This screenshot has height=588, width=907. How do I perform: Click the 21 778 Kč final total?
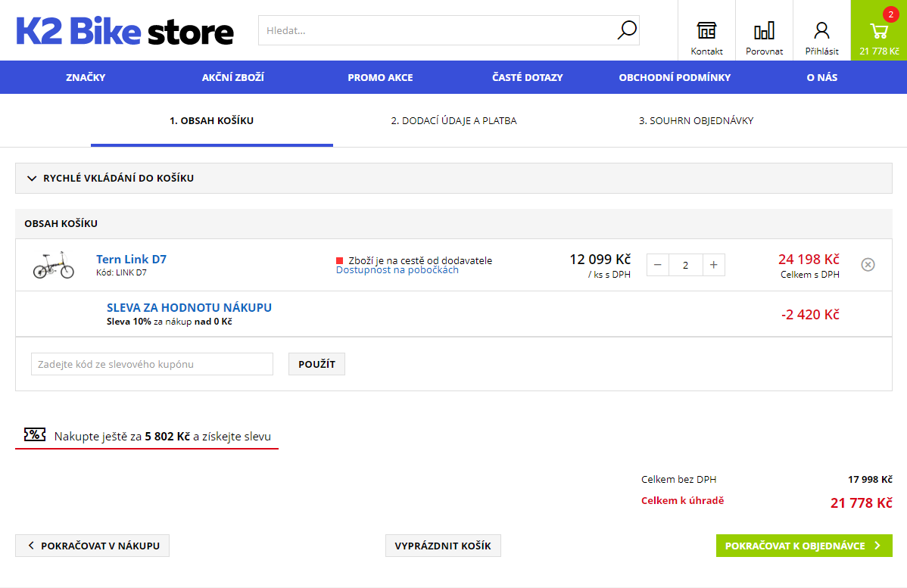click(x=862, y=503)
